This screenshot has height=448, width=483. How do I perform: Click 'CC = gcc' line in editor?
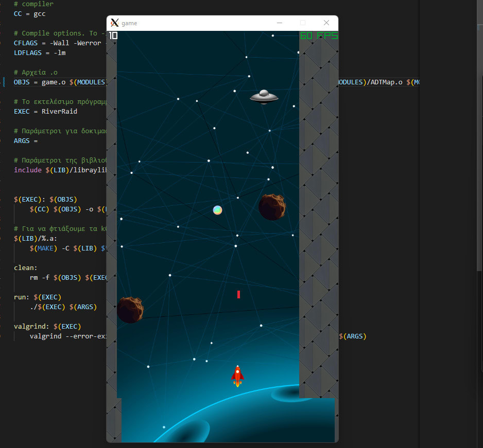tap(29, 14)
